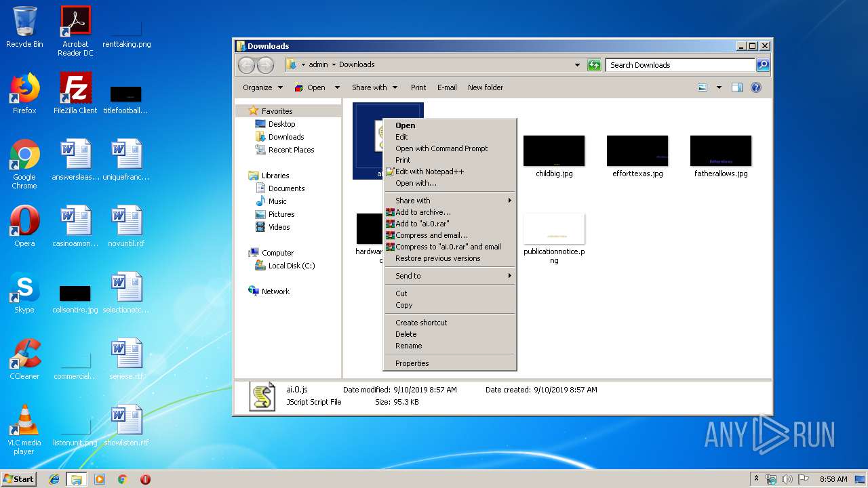This screenshot has height=488, width=868.
Task: Click the Print toolbar button
Action: coord(418,87)
